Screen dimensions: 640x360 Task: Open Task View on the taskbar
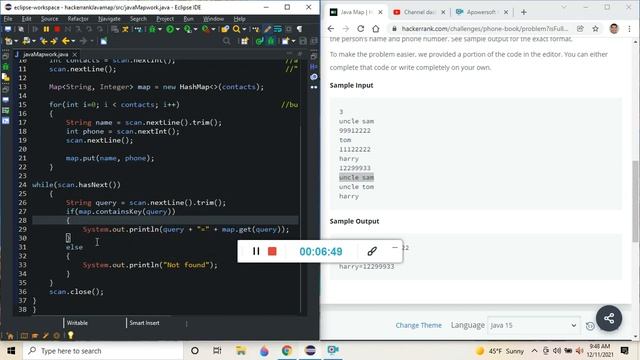217,351
